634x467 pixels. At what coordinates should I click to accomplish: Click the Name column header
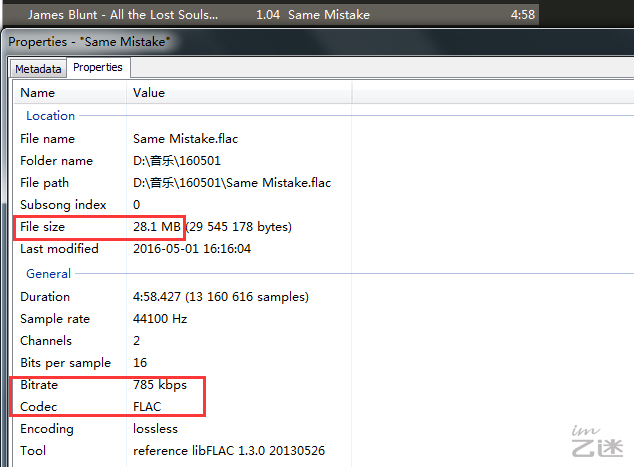pyautogui.click(x=70, y=93)
